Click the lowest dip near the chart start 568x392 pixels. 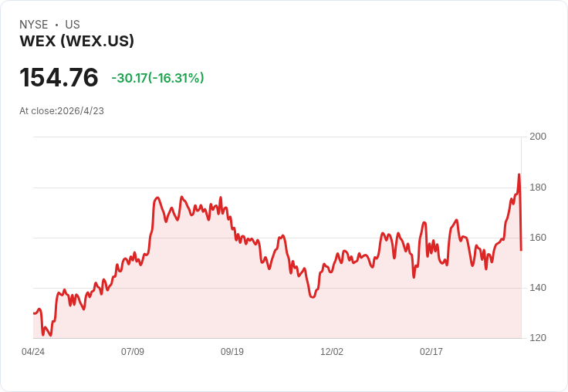click(51, 335)
